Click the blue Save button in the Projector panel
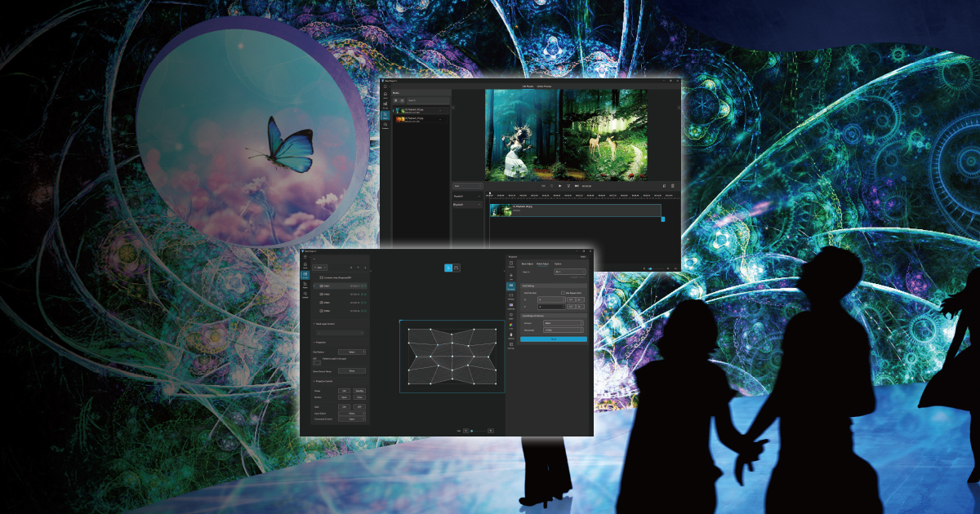This screenshot has height=514, width=980. click(x=553, y=339)
